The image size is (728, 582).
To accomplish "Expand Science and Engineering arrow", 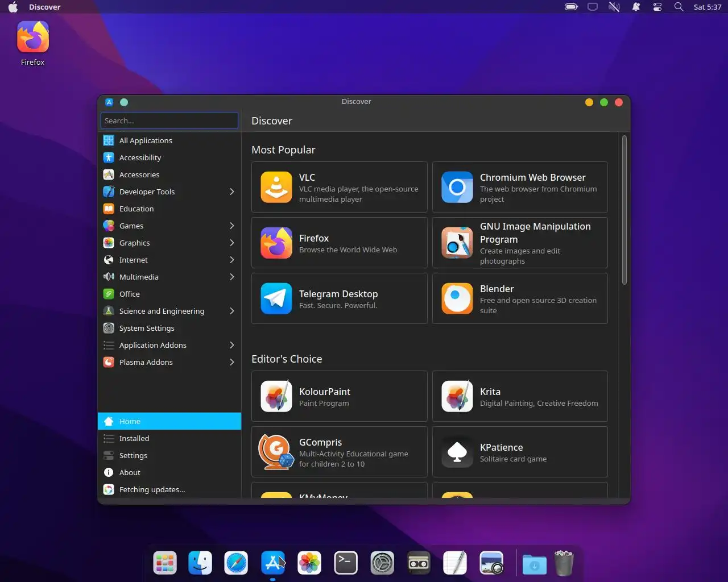I will pos(231,311).
